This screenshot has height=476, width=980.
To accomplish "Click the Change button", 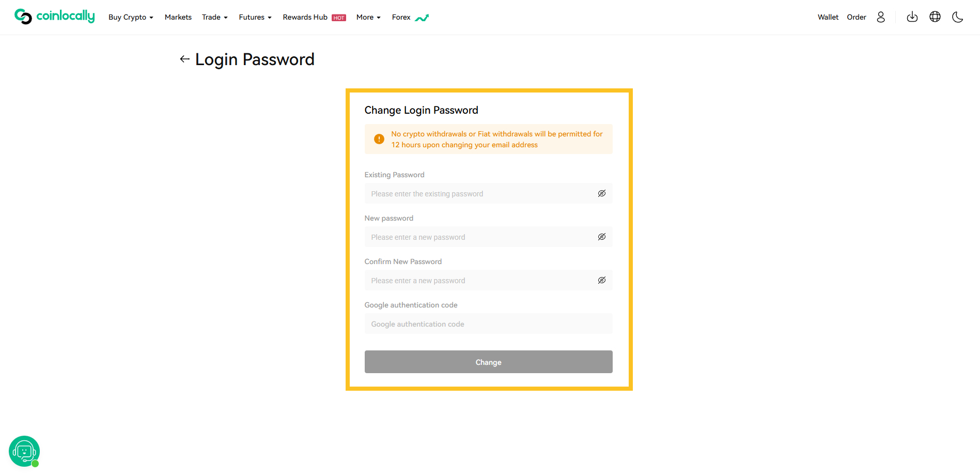I will tap(488, 362).
